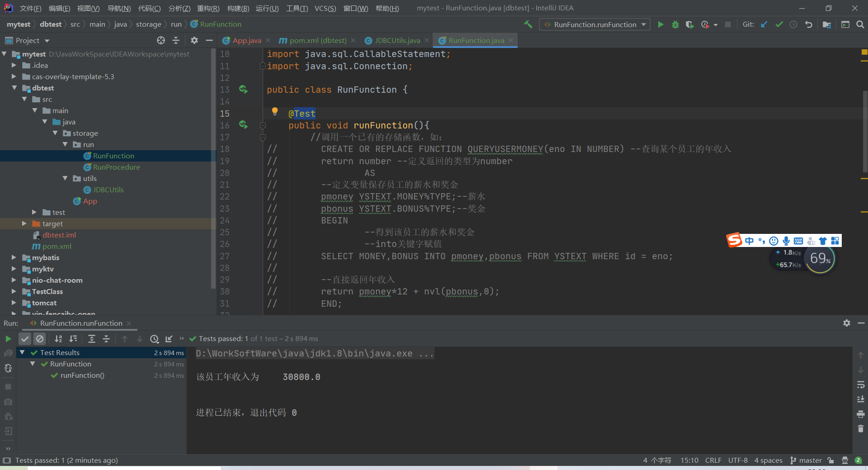The image size is (868, 470).
Task: Toggle show passed tests filter
Action: tap(25, 338)
